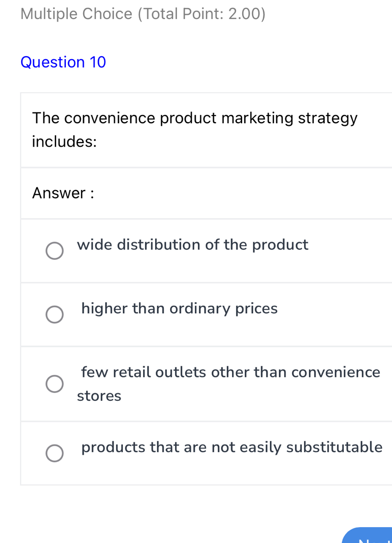Click the "Answer :" label
Image resolution: width=392 pixels, height=543 pixels.
[63, 193]
